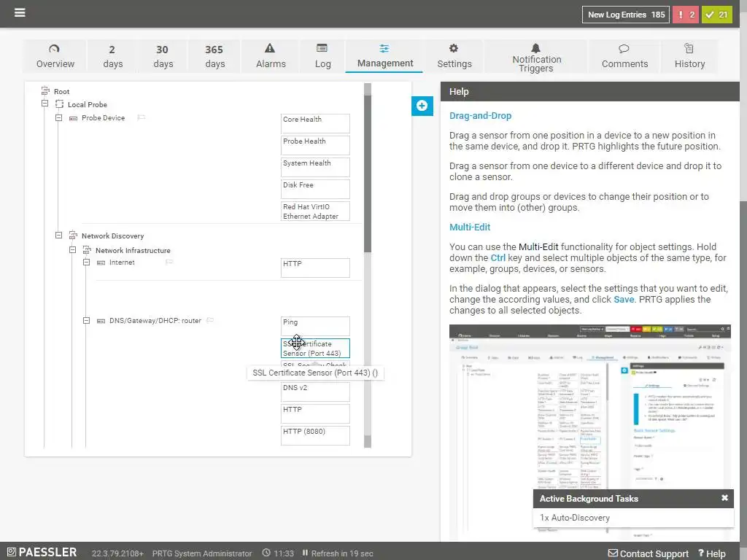Select the HTTP (8080) sensor
The height and width of the screenshot is (560, 747).
point(315,436)
